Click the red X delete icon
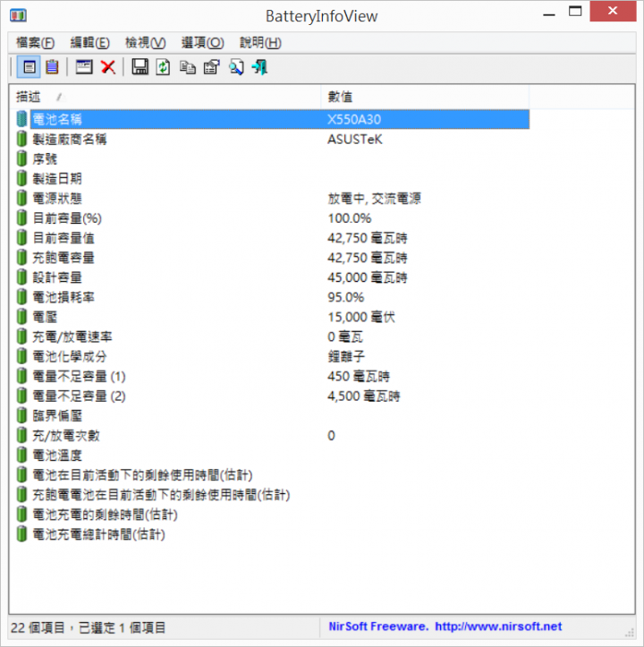The height and width of the screenshot is (647, 644). [x=108, y=67]
